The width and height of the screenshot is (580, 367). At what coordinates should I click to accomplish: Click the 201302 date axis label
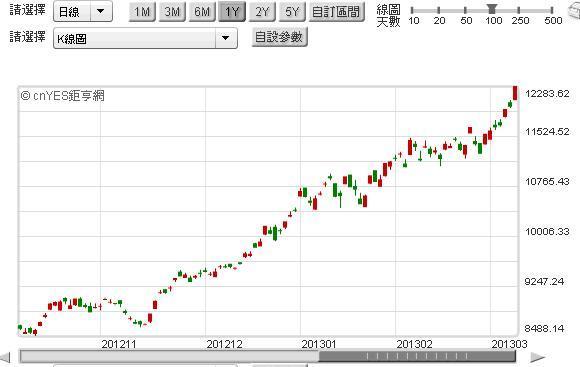point(414,344)
